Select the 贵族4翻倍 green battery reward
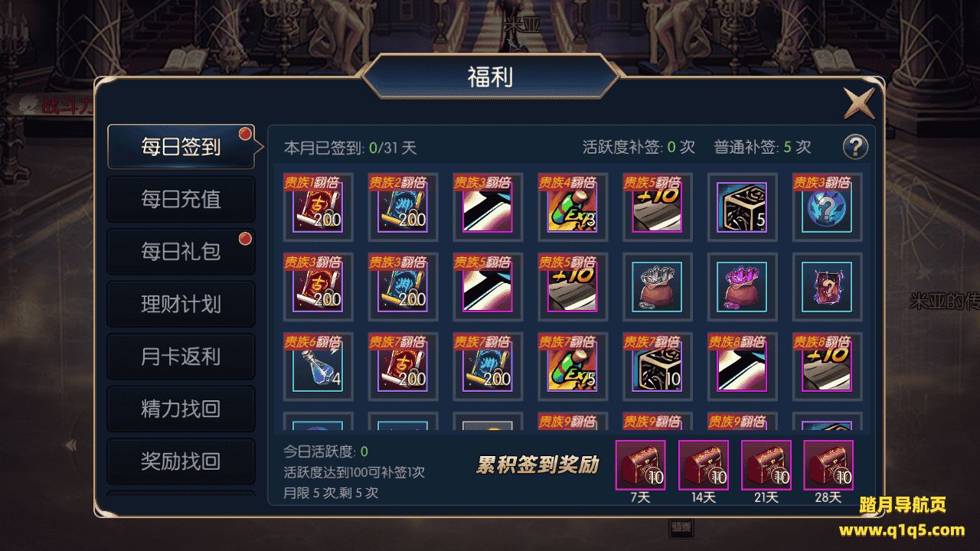Viewport: 980px width, 551px height. coord(573,205)
